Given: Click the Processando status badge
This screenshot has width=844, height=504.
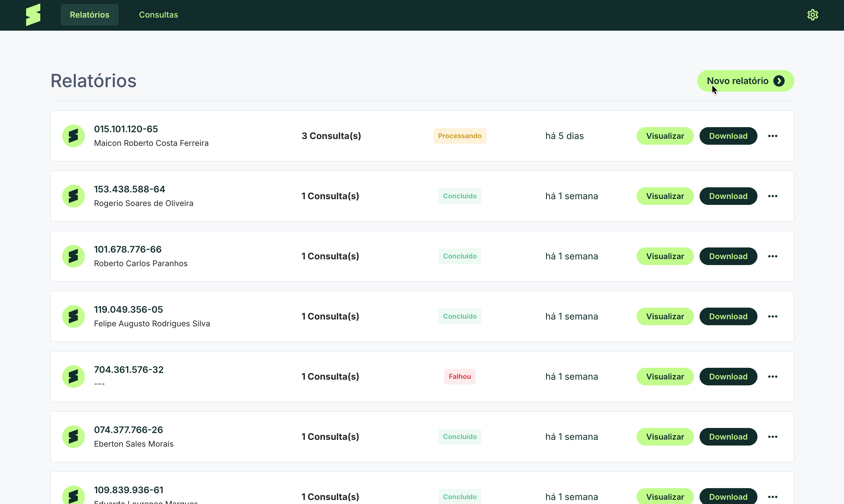Looking at the screenshot, I should click(459, 136).
